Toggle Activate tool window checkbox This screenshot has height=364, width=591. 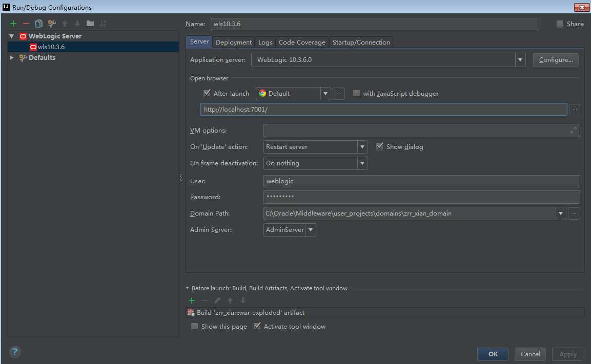[x=257, y=326]
